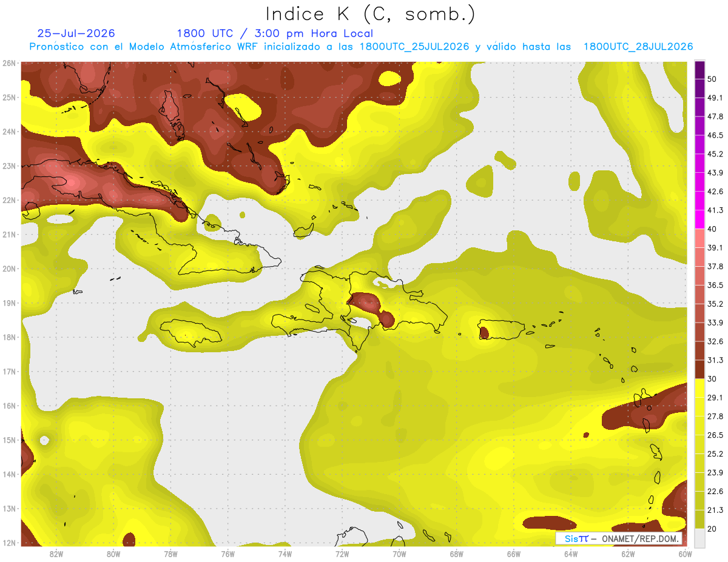Click the colorbar value "45.2"
This screenshot has width=728, height=562.
pyautogui.click(x=715, y=154)
